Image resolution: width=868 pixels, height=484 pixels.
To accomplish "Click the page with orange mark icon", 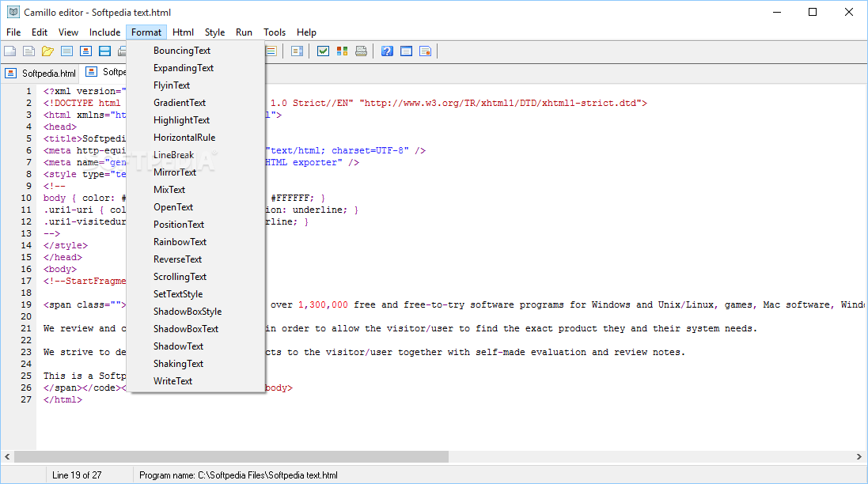I will tap(425, 51).
